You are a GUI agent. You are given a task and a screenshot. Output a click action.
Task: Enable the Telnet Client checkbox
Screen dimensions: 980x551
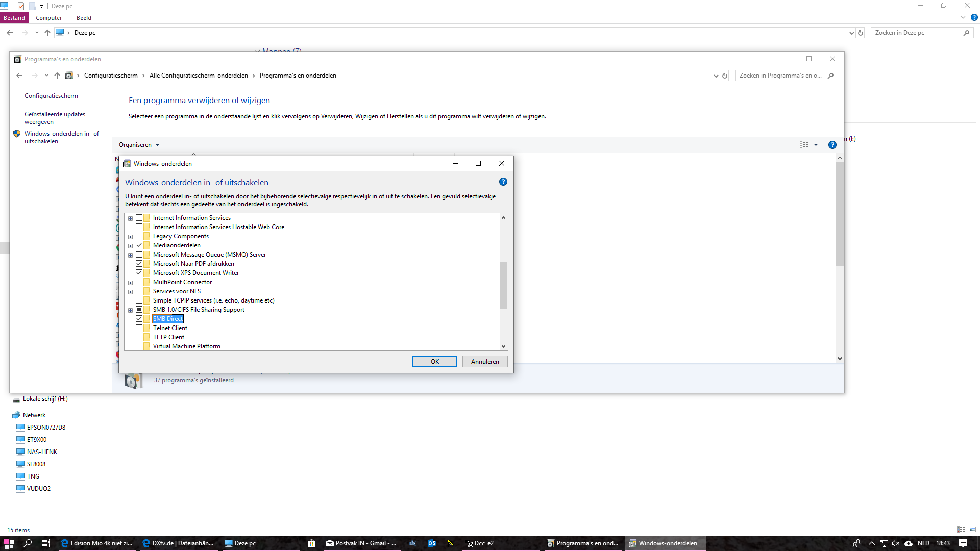click(x=139, y=328)
